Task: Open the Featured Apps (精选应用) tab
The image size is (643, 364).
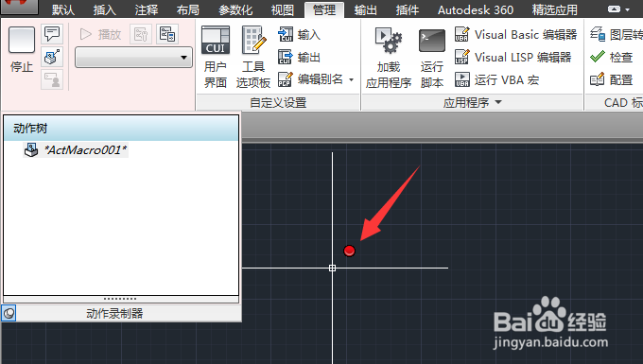Action: click(x=554, y=9)
